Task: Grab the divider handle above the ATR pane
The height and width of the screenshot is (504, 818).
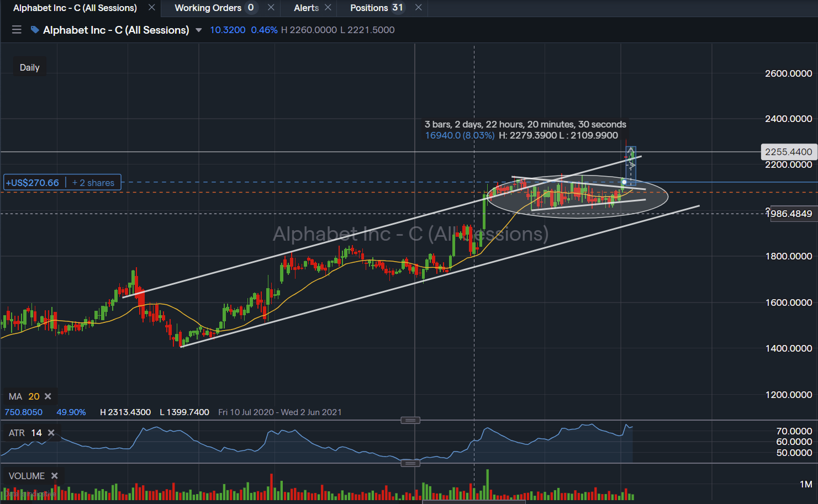Action: coord(410,421)
